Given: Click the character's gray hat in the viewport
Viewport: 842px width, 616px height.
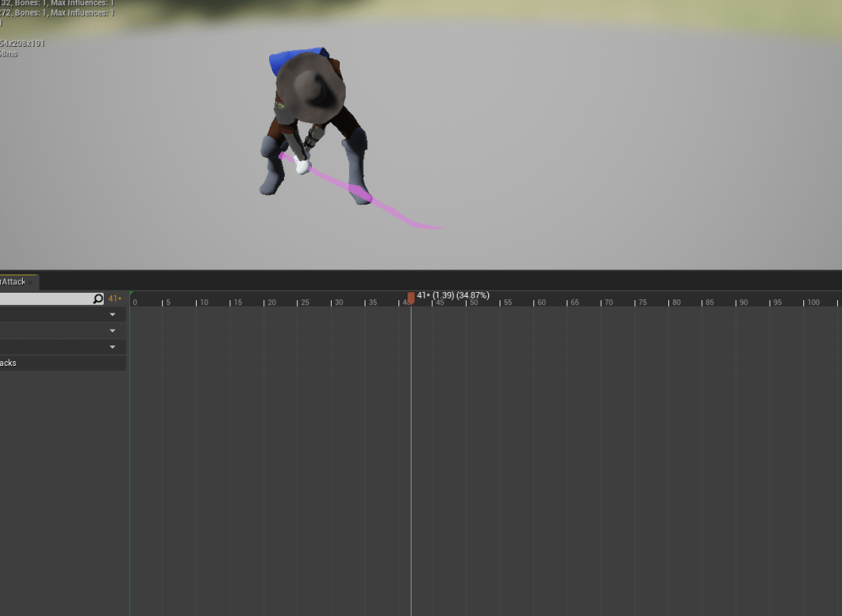Looking at the screenshot, I should (308, 85).
